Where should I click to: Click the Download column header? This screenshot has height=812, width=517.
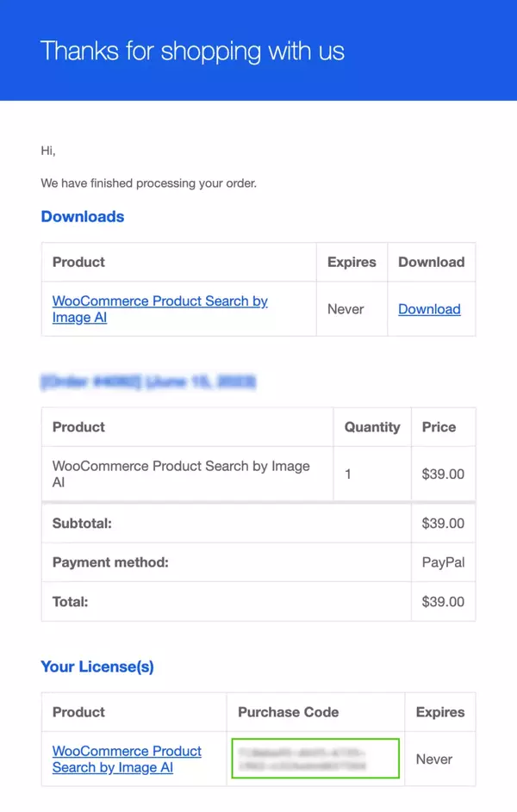[x=431, y=262]
